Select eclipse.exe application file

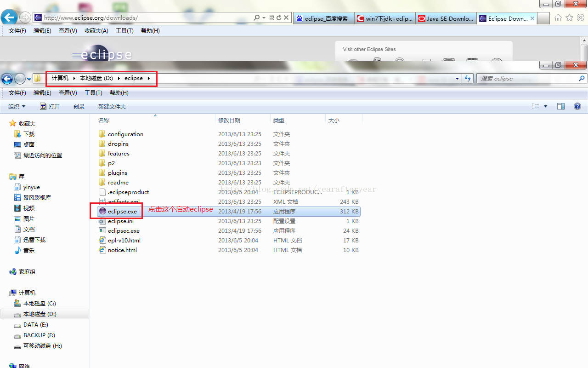point(122,211)
